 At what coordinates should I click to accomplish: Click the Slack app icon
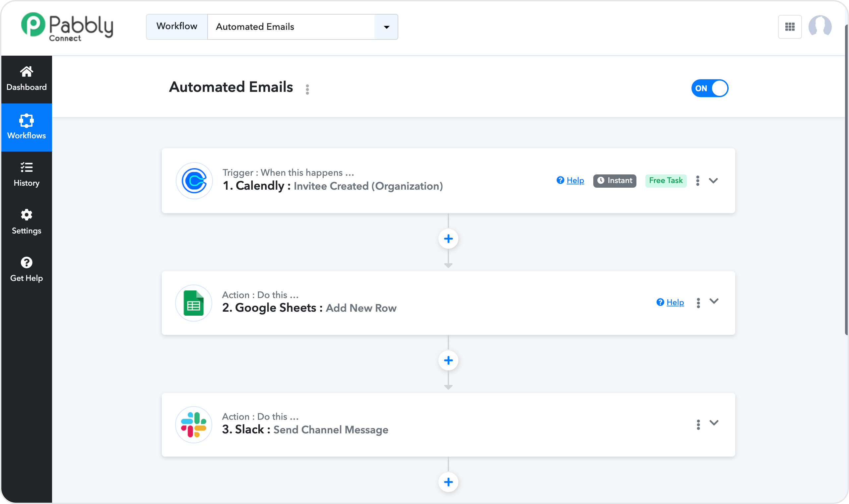(194, 424)
